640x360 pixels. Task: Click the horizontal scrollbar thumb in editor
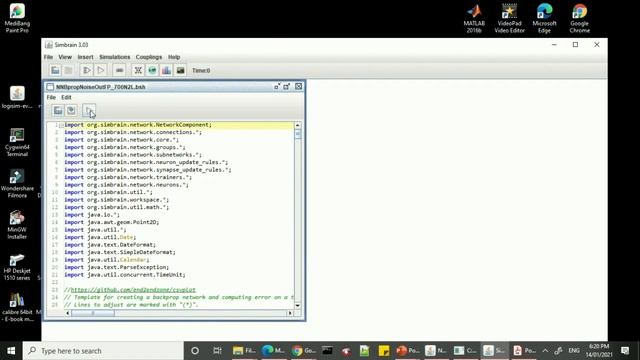(x=93, y=313)
